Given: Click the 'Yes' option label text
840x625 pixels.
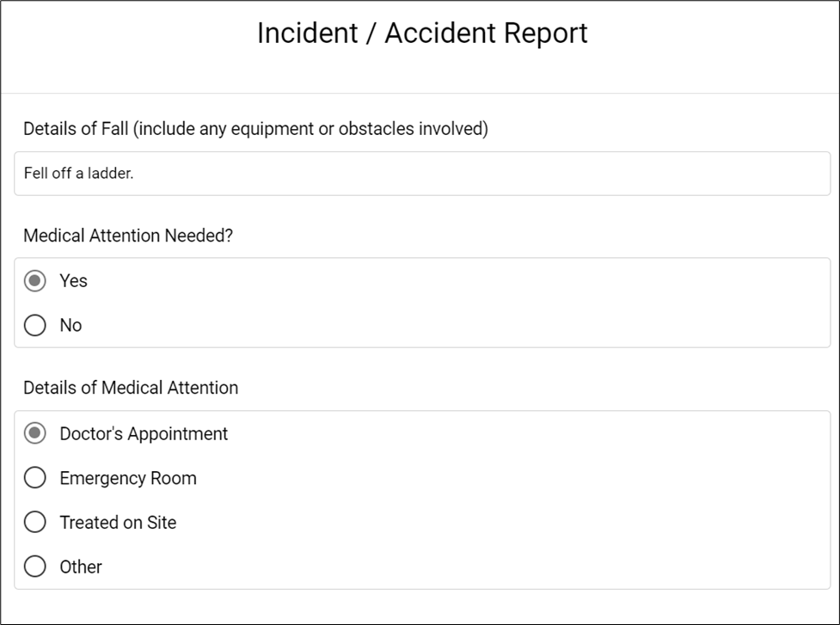Looking at the screenshot, I should (x=73, y=280).
